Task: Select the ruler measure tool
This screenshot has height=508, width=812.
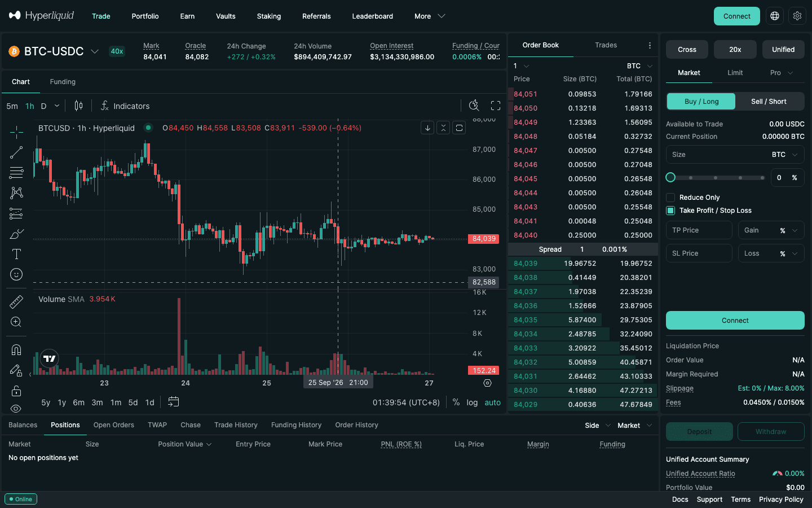Action: point(16,302)
